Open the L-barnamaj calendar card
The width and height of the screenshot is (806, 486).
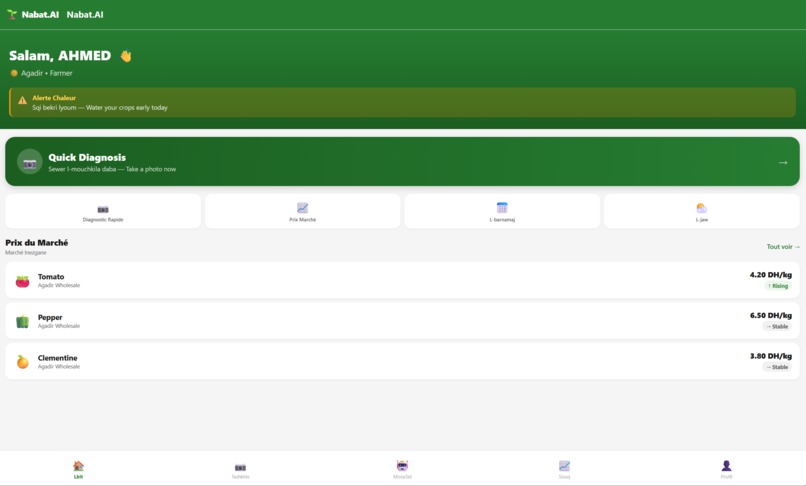[502, 211]
